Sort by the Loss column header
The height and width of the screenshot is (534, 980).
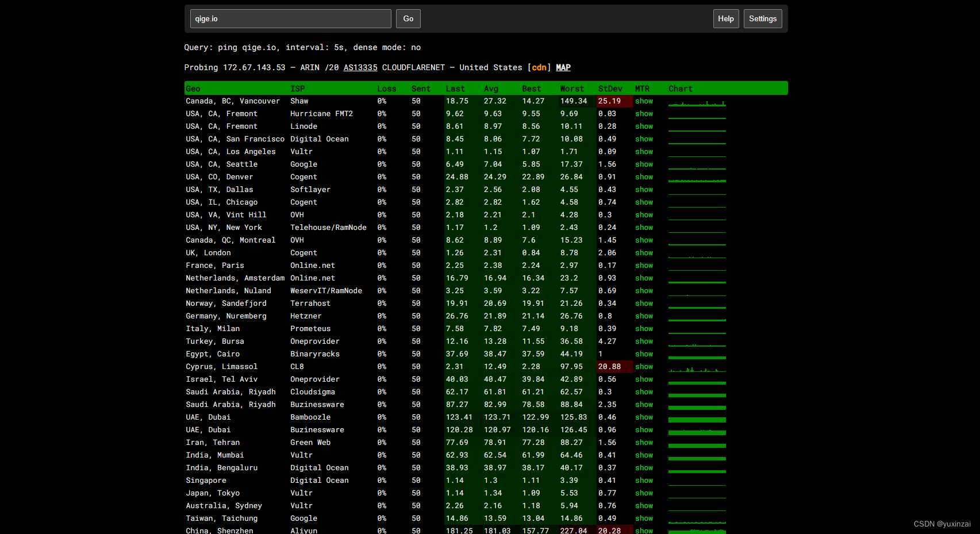pos(387,89)
